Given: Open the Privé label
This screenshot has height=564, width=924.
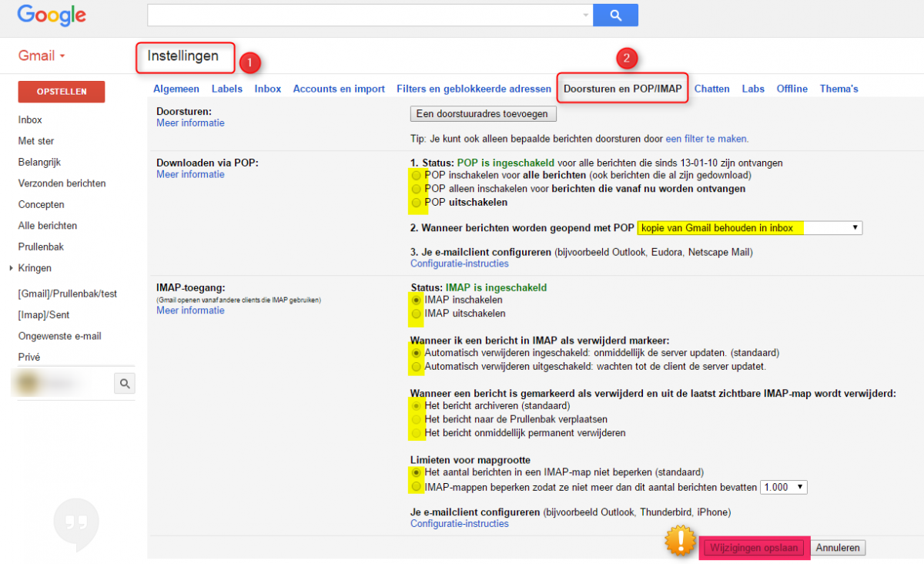Looking at the screenshot, I should click(29, 358).
